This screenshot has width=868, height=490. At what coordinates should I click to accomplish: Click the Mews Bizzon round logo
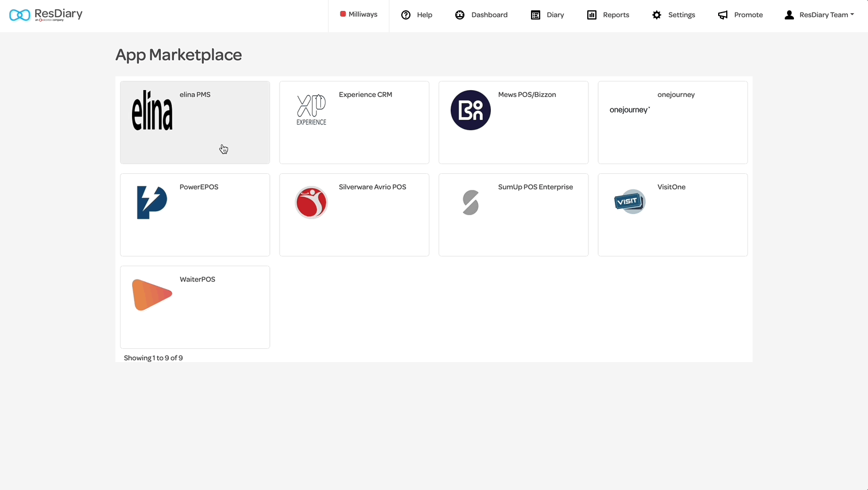471,110
